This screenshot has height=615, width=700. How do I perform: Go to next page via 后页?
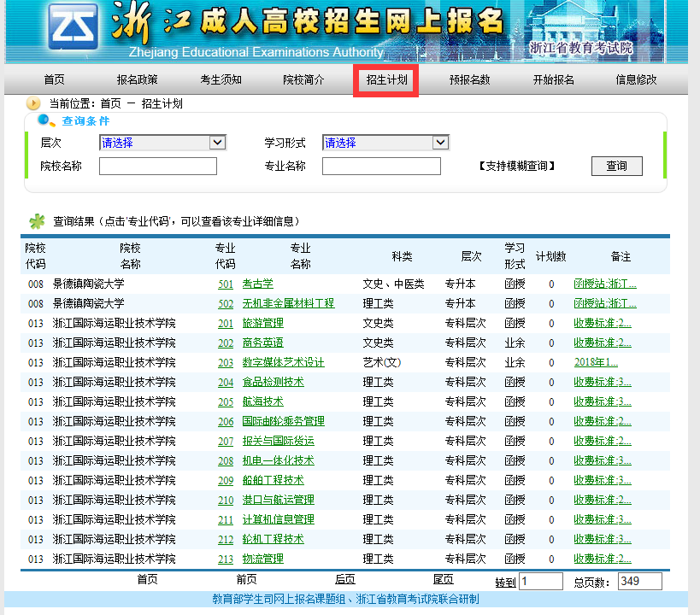tap(345, 579)
